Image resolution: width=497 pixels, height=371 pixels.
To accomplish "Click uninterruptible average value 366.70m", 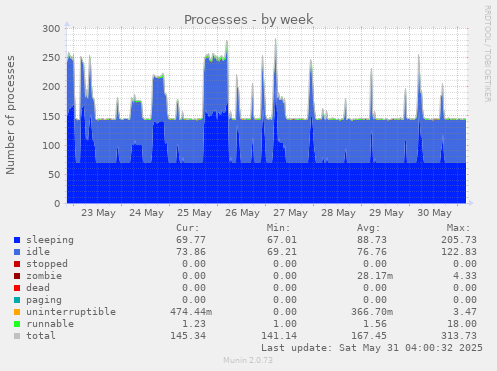I will pyautogui.click(x=372, y=312).
